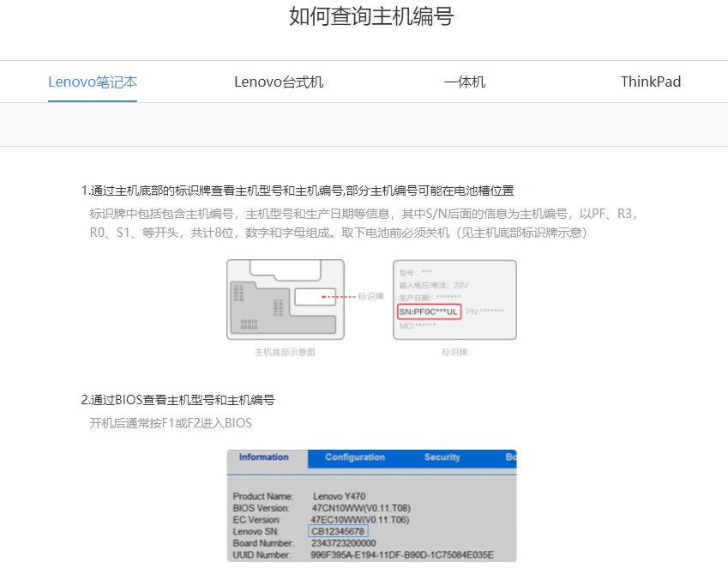Click the Product Name value Lenovo Y470
Screen dimensions: 728x569
(339, 496)
